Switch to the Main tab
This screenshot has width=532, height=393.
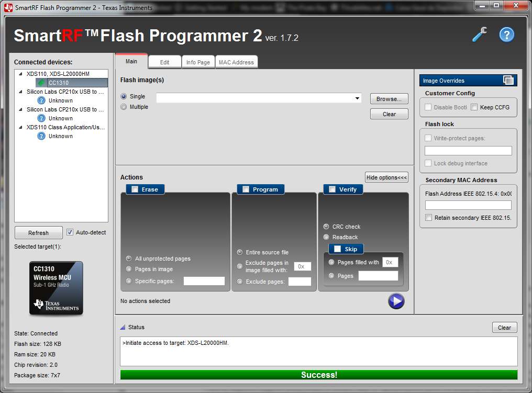click(131, 61)
